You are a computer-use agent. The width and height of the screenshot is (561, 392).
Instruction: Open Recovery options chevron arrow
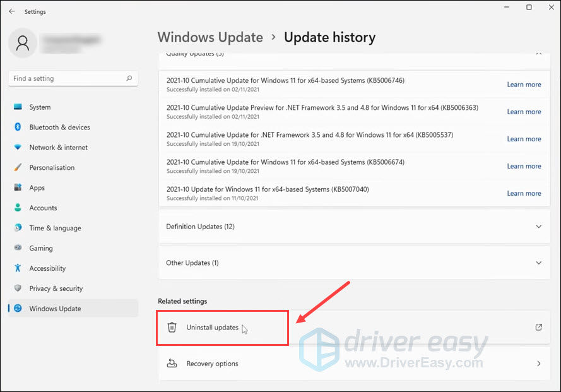pos(539,364)
